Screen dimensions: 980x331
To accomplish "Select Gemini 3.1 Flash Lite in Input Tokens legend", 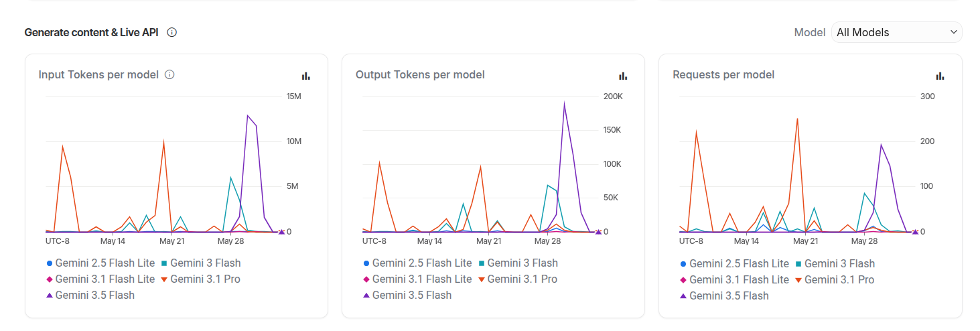I will coord(100,279).
